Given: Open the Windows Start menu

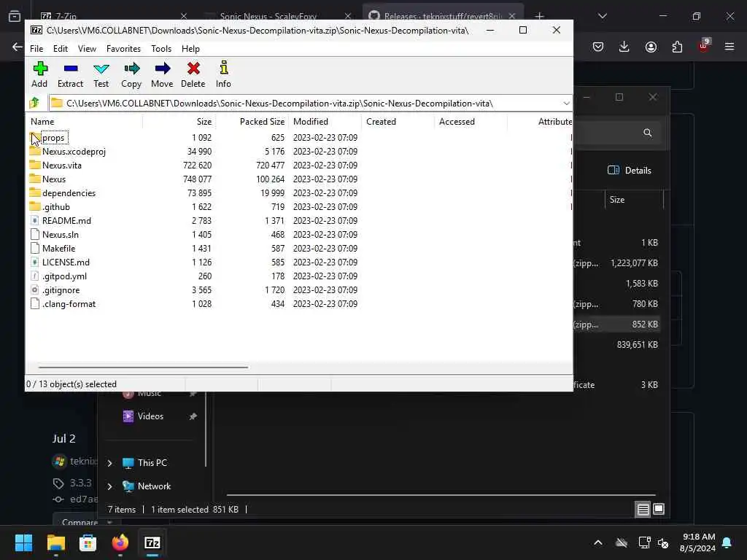Looking at the screenshot, I should 24,542.
